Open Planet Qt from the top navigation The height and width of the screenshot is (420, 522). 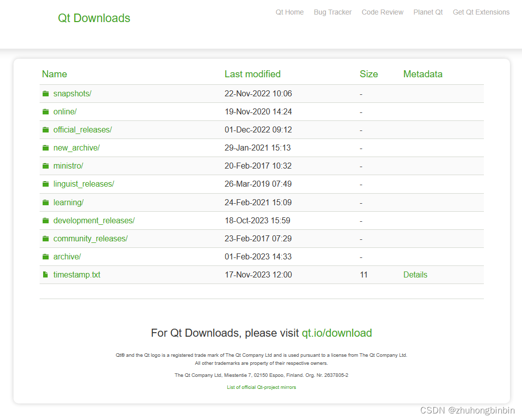pyautogui.click(x=428, y=12)
